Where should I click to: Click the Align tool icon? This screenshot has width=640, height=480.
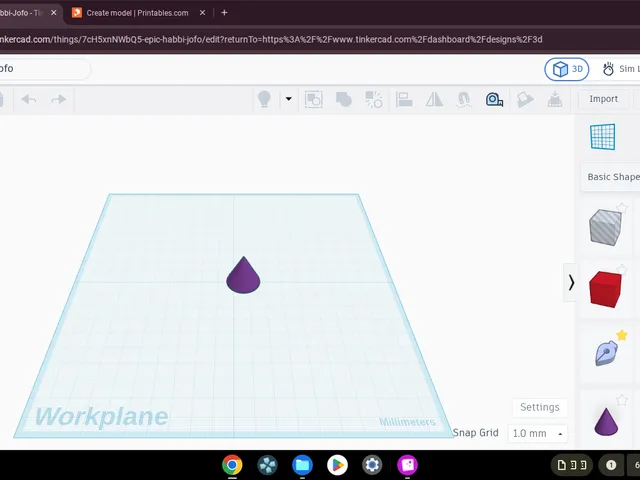[404, 99]
